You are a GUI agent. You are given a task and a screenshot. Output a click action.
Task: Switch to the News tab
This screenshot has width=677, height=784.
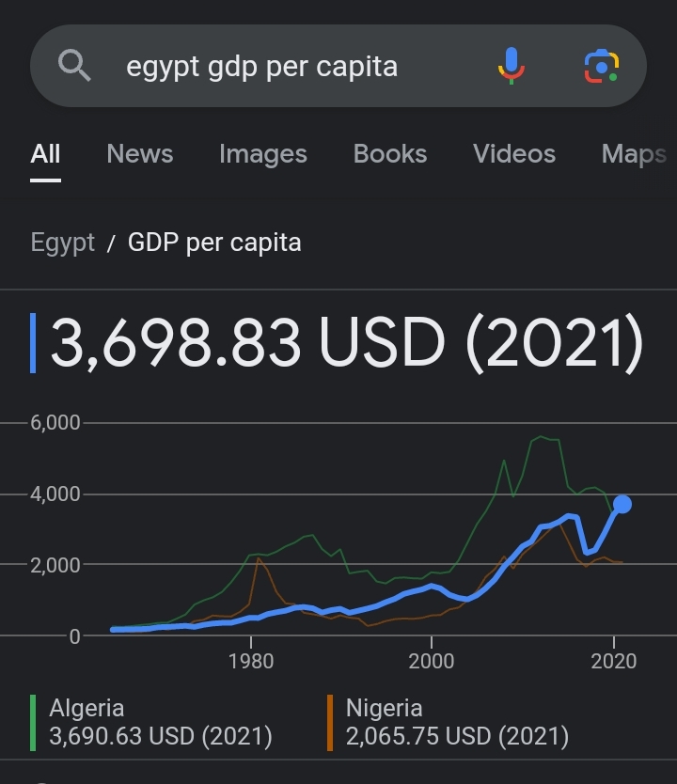click(x=139, y=153)
